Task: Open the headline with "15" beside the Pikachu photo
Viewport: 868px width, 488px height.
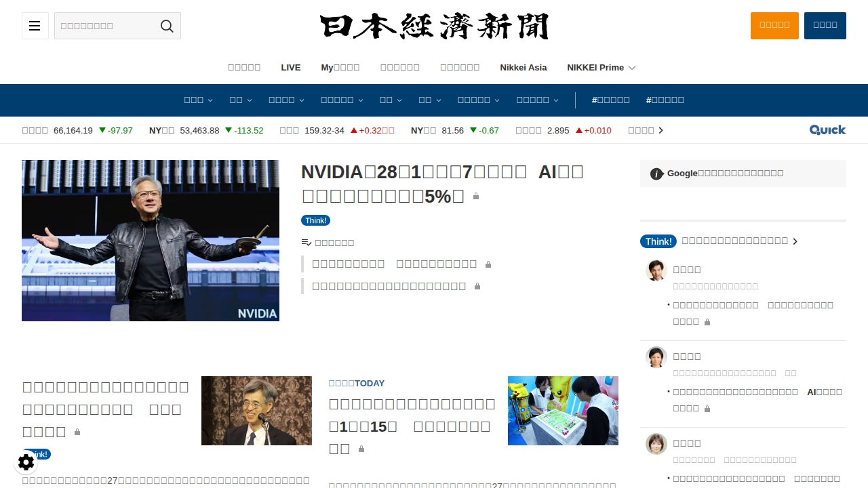Action: 412,426
